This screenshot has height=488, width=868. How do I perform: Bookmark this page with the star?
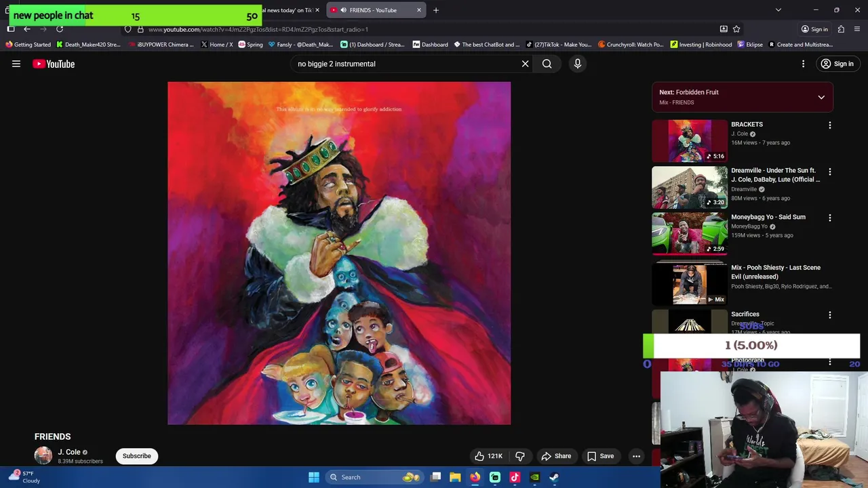point(736,29)
